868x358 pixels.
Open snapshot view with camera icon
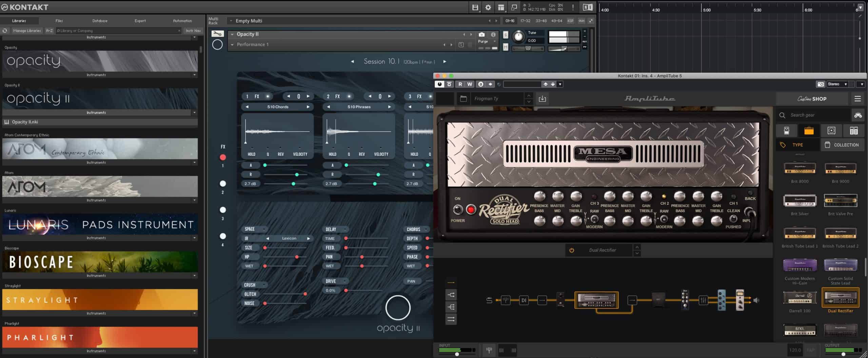(481, 34)
